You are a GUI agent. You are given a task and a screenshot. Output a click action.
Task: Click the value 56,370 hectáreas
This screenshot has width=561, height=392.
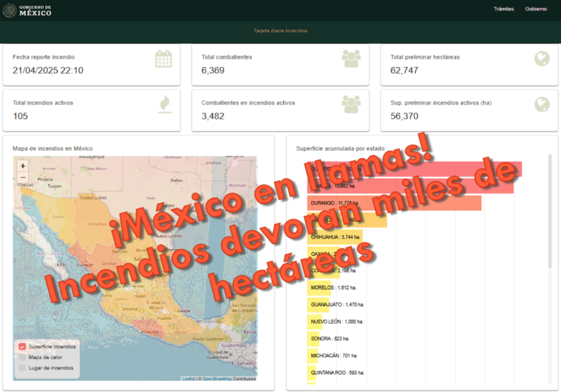pos(405,116)
